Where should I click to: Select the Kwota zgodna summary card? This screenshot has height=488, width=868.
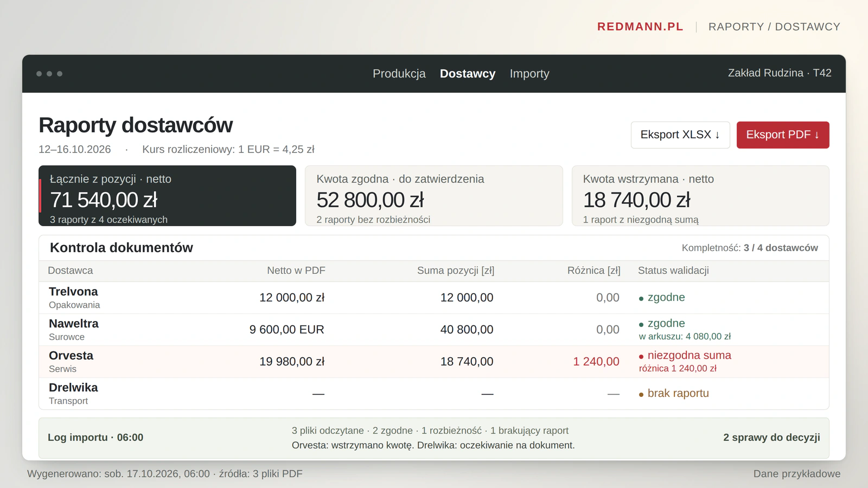[434, 196]
